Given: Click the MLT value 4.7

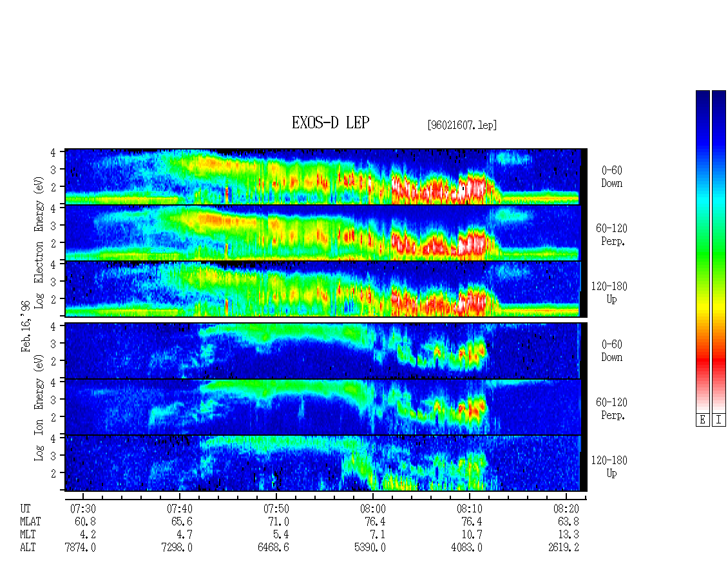Looking at the screenshot, I should pyautogui.click(x=185, y=535).
